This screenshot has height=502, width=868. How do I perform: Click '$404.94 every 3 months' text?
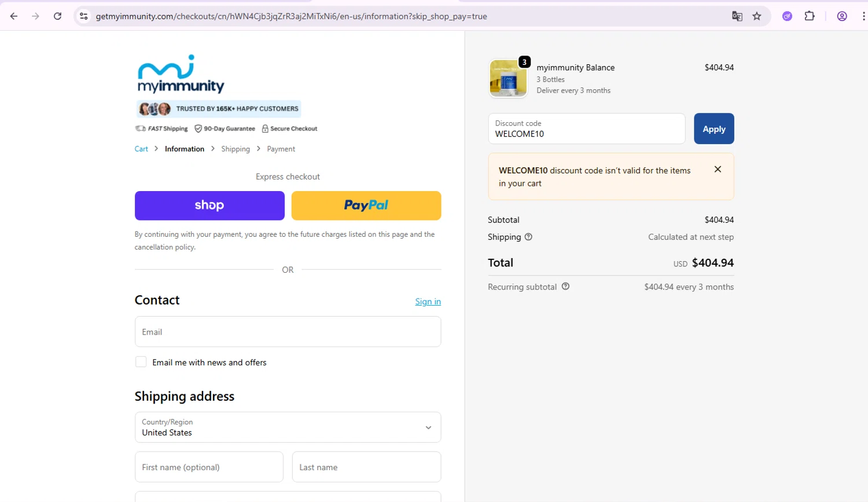tap(689, 287)
